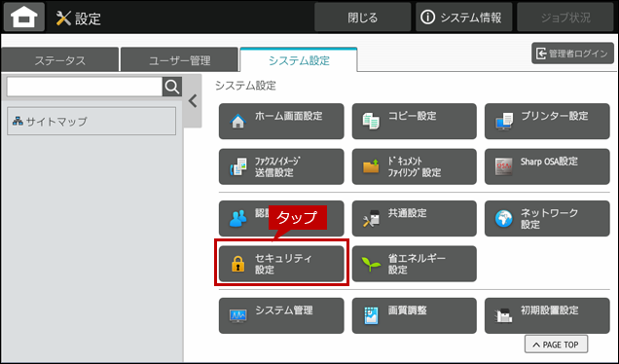Open ネットワーク設定 globe icon
Screen dimensions: 619x364
click(504, 218)
